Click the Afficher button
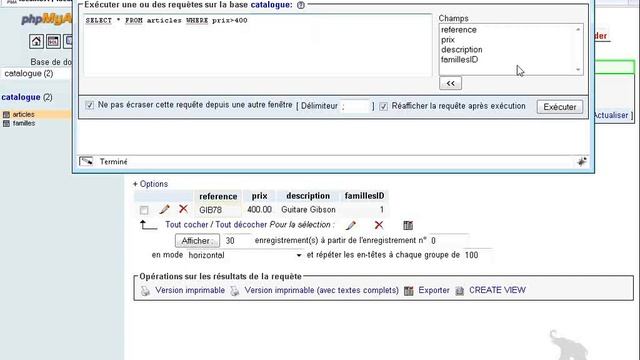The width and height of the screenshot is (640, 360). click(197, 241)
